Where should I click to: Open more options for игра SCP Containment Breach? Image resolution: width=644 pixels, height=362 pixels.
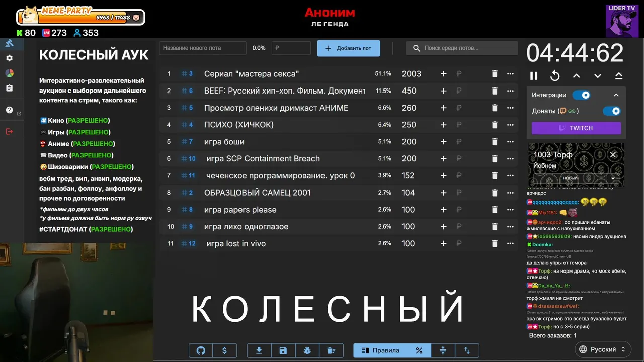[511, 159]
